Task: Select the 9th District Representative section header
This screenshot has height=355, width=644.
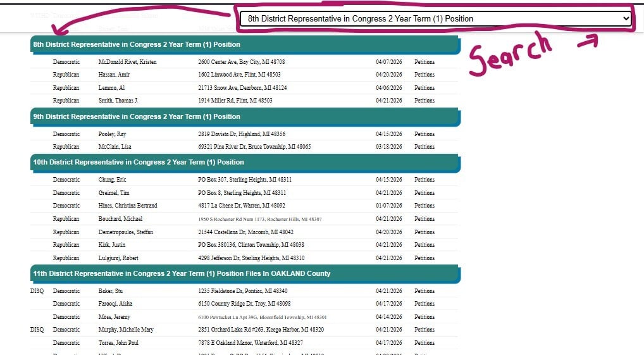Action: [245, 116]
